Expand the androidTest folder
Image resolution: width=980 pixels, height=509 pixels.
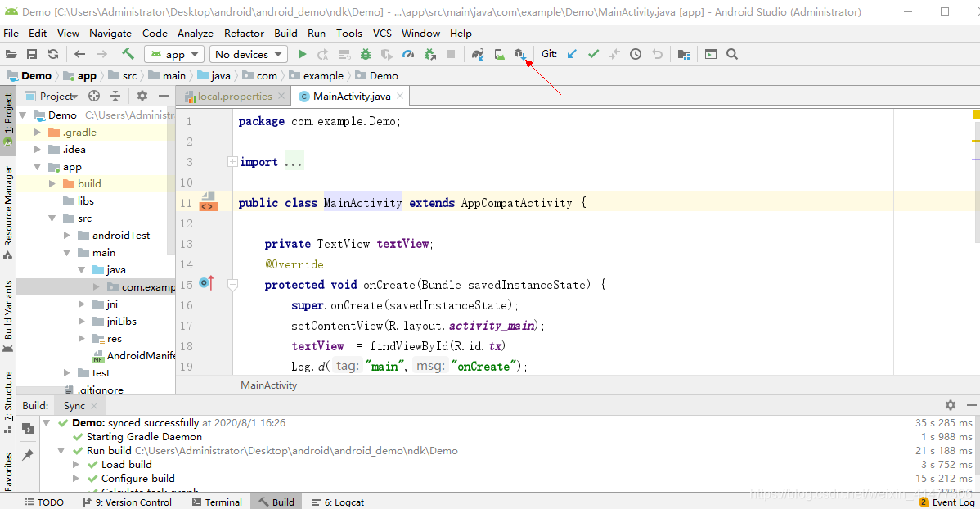67,235
